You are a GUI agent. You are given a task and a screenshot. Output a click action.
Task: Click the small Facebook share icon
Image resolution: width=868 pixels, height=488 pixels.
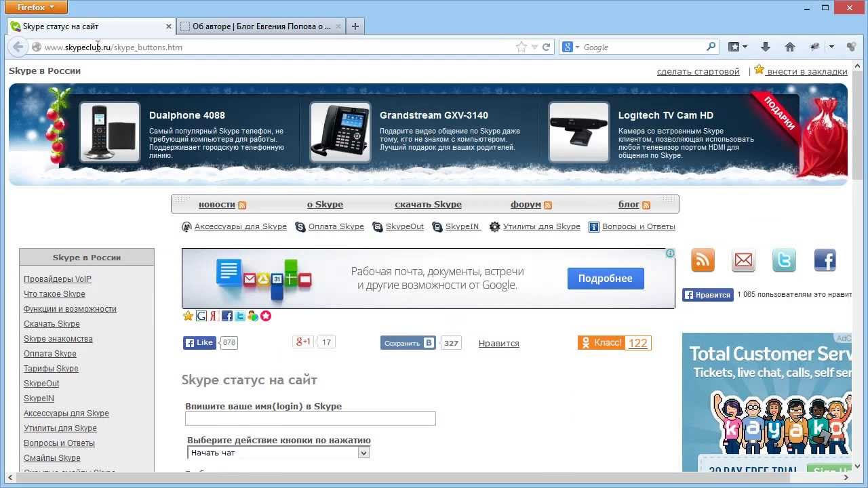point(227,316)
